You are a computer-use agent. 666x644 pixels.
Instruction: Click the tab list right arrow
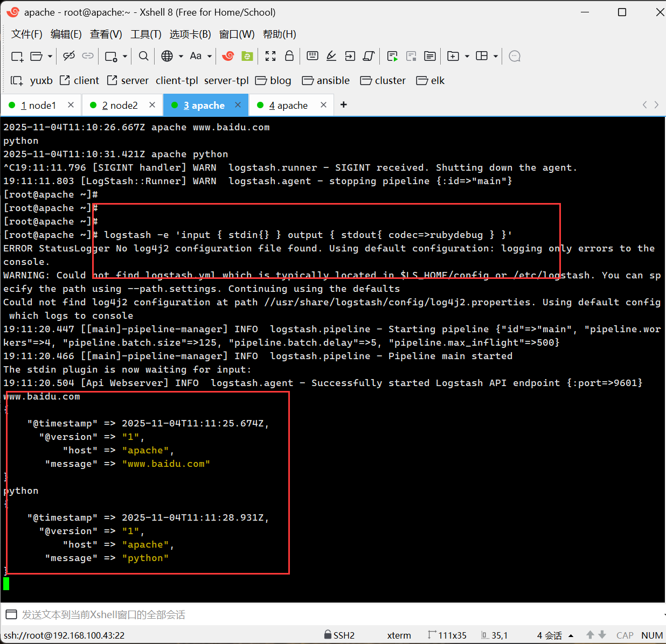click(656, 104)
